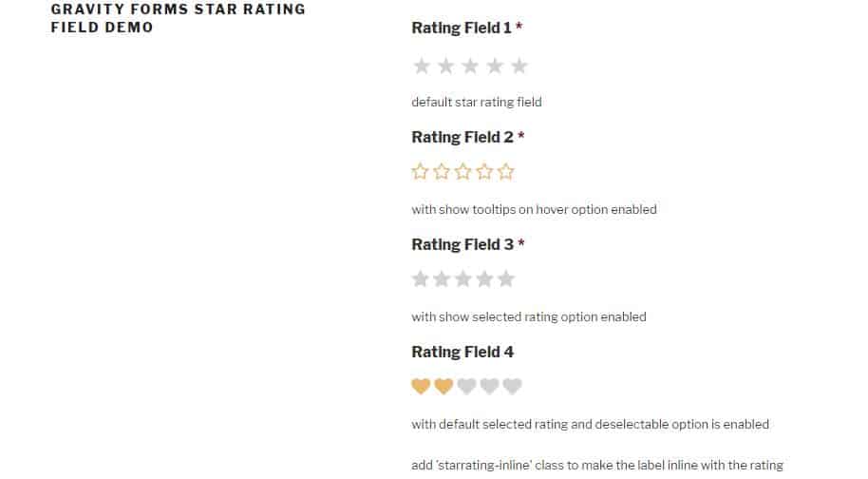868x479 pixels.
Task: Select fifth heart in Rating Field 4
Action: click(x=512, y=386)
